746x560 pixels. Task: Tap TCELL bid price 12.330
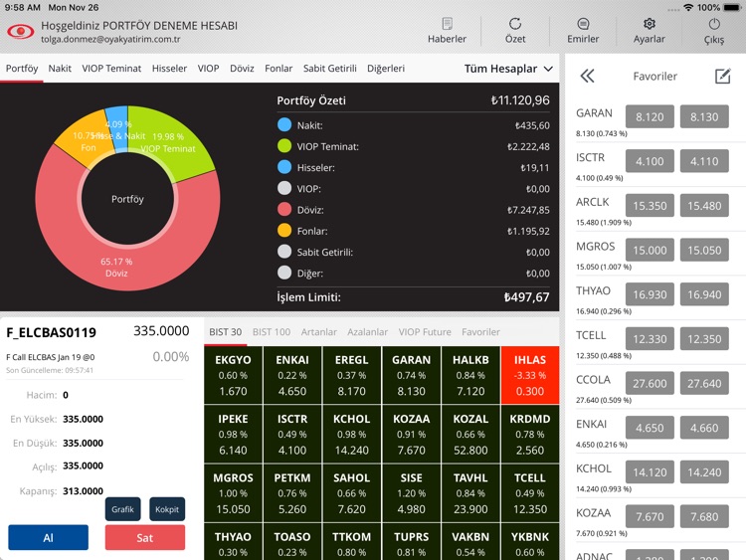650,339
